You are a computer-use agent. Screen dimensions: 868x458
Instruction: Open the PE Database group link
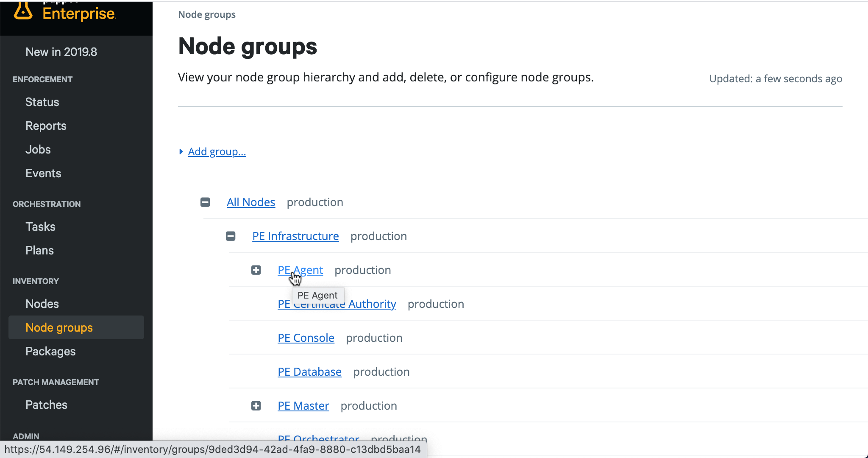[309, 372]
